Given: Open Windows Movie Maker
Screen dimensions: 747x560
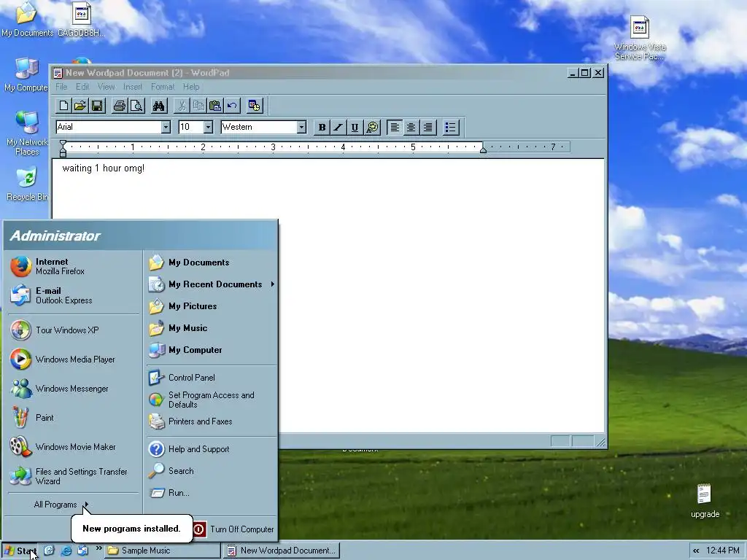Looking at the screenshot, I should point(74,447).
